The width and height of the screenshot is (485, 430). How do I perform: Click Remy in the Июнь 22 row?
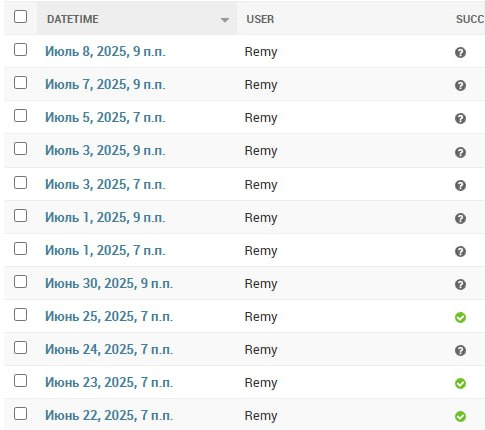(x=261, y=416)
